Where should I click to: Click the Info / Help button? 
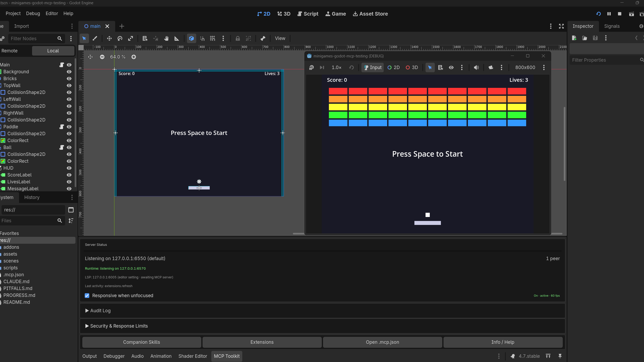pos(503,342)
